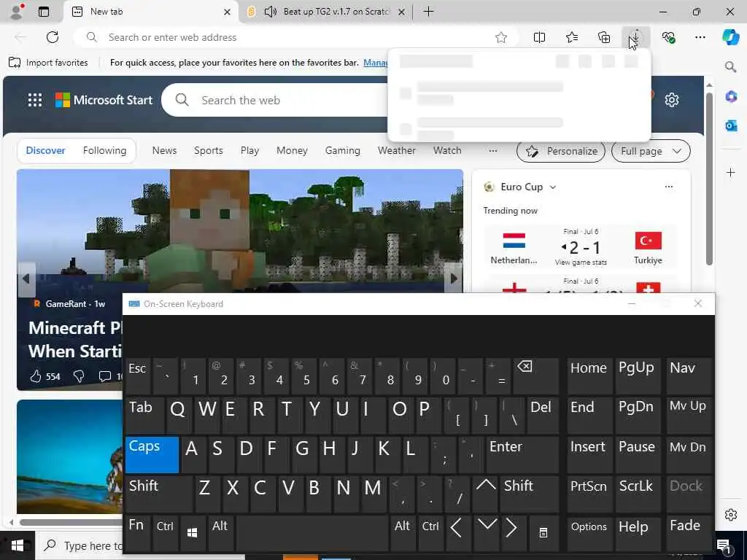Dislike the Minecraft article thumbs down

coord(79,377)
